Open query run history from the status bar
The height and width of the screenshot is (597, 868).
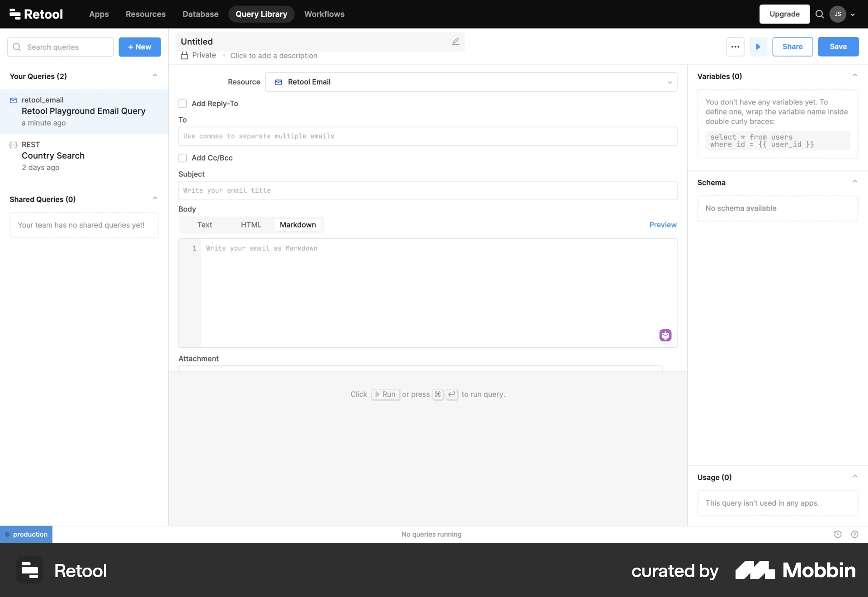838,534
